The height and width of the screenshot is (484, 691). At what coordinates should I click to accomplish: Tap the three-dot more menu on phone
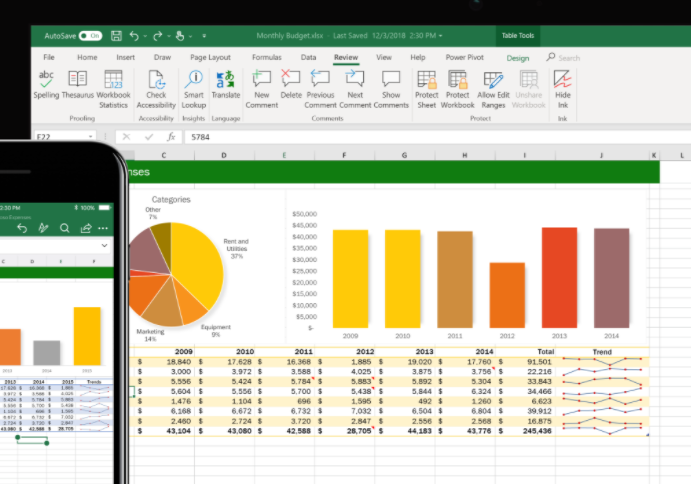(103, 228)
